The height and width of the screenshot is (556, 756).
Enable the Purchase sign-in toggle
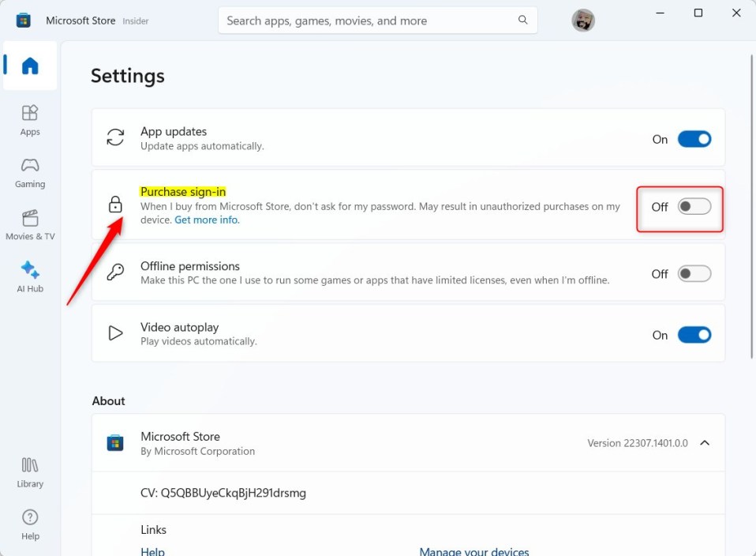tap(694, 207)
